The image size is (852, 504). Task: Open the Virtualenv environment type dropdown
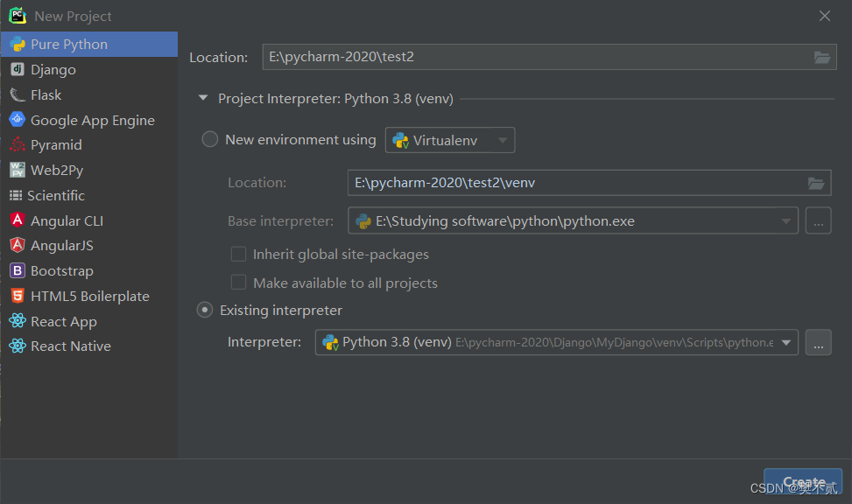tap(500, 139)
